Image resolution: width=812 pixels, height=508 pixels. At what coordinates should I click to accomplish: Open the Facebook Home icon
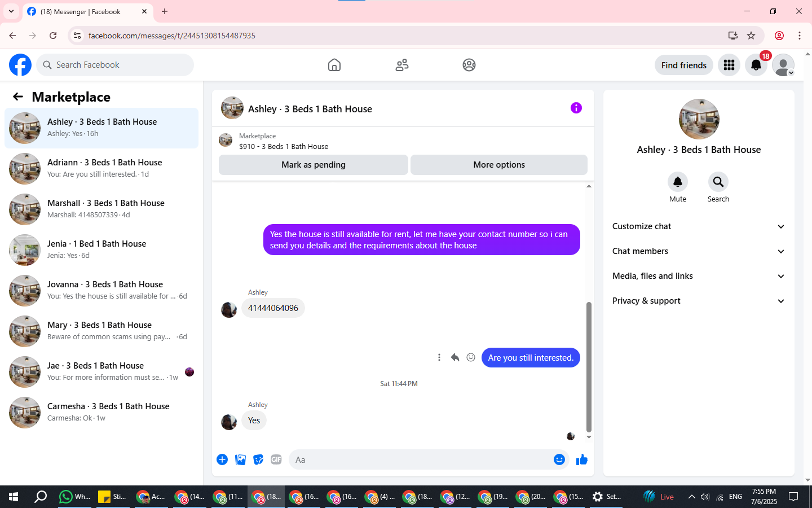pos(334,65)
